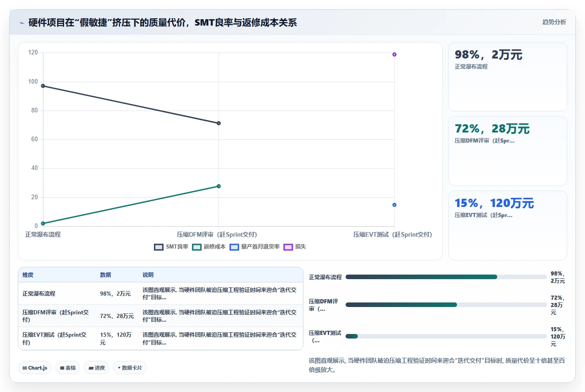Select the 数据卡片 tag
Screen dimensions: 585x392
(130, 368)
